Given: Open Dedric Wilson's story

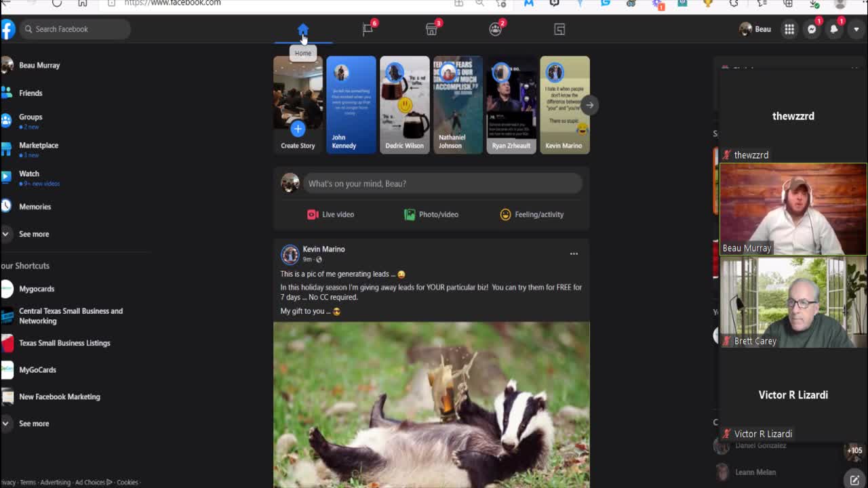Looking at the screenshot, I should pos(405,104).
